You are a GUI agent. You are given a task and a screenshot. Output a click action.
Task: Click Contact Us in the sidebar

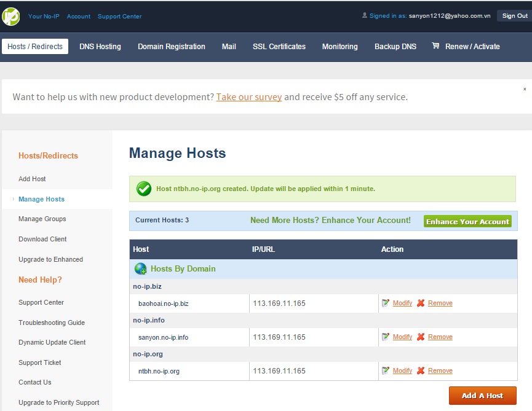34,382
